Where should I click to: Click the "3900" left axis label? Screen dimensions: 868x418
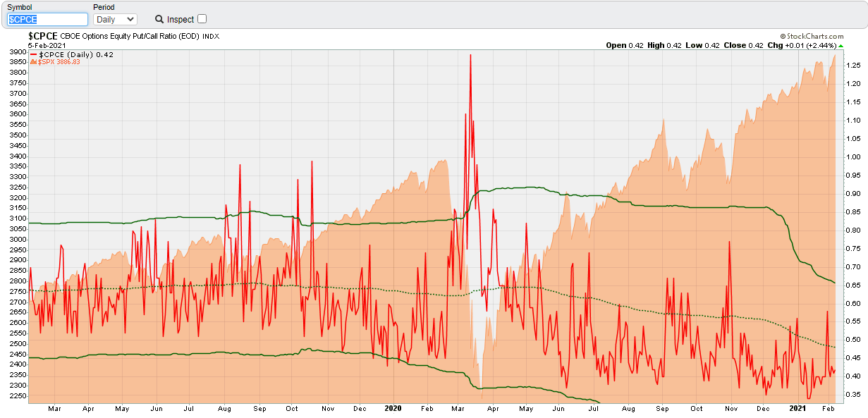(18, 51)
